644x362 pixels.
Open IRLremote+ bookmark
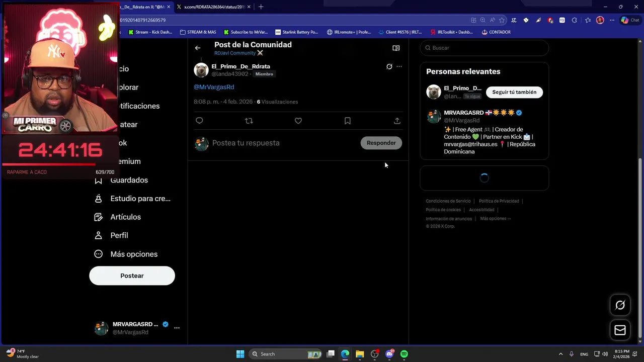coord(349,32)
